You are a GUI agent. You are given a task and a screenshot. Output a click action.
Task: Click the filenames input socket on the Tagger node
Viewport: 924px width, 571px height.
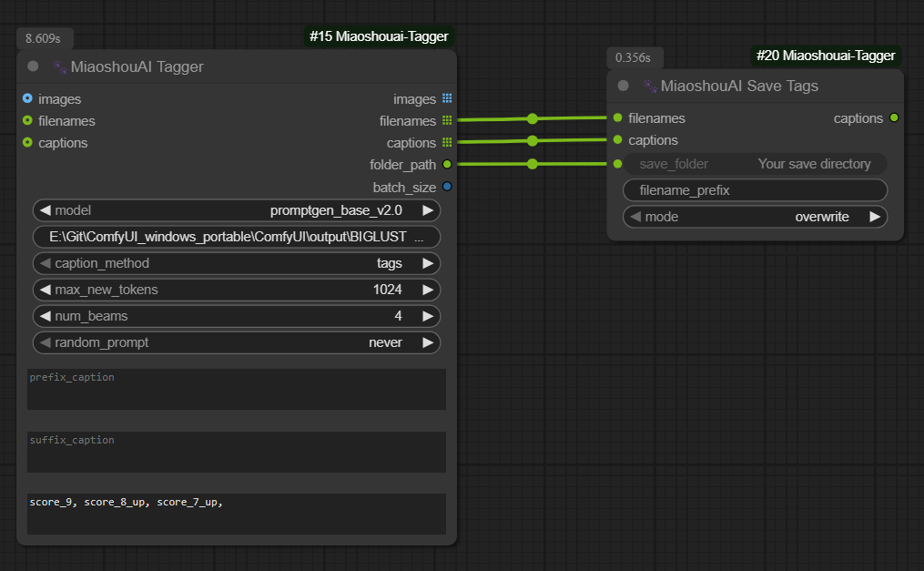click(x=27, y=120)
